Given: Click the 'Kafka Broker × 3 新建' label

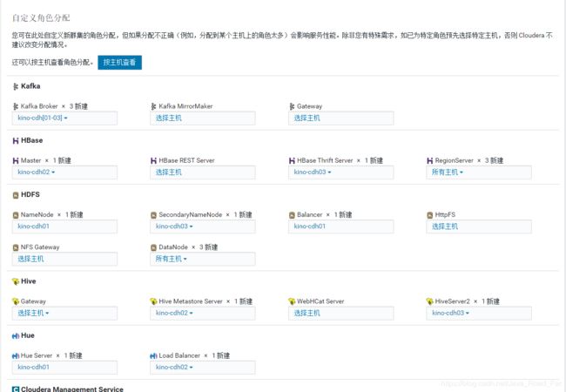Looking at the screenshot, I should point(54,106).
